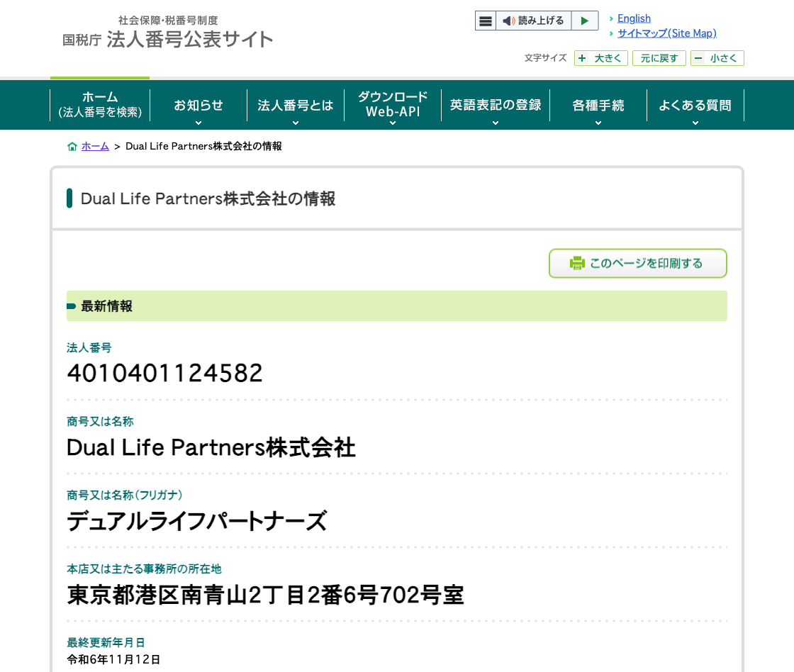This screenshot has width=794, height=672.
Task: Open the 各種手続 menu
Action: point(598,105)
